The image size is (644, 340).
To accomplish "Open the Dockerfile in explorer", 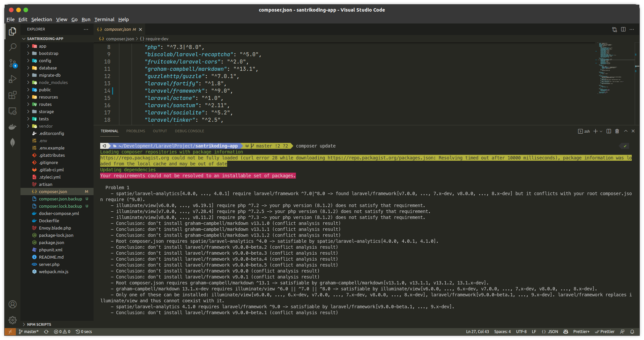I will click(57, 221).
